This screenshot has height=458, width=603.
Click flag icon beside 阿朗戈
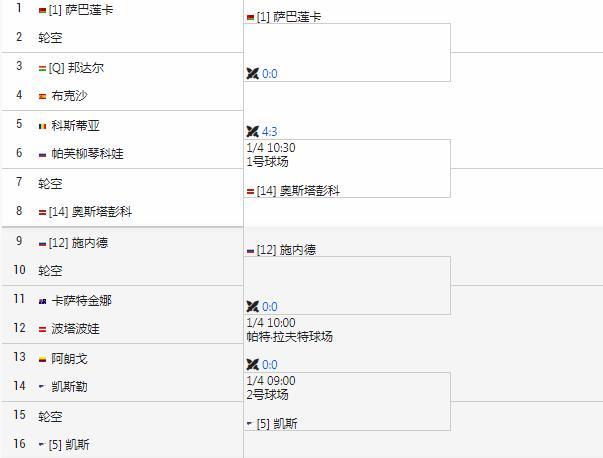[42, 359]
